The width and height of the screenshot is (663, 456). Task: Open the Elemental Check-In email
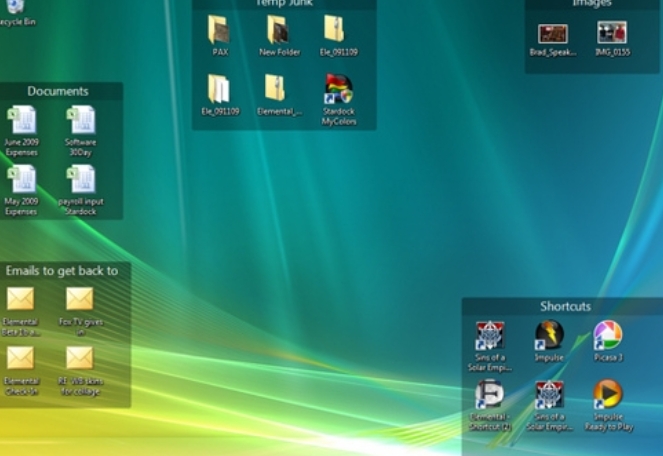(x=20, y=358)
